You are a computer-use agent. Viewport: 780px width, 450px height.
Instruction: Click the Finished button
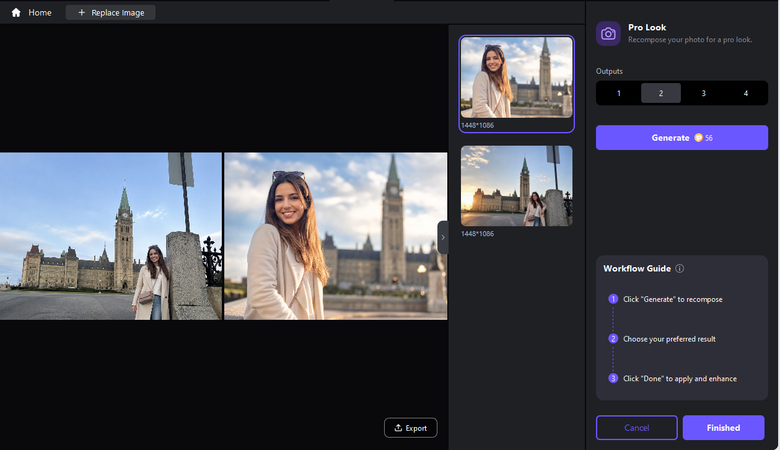723,428
